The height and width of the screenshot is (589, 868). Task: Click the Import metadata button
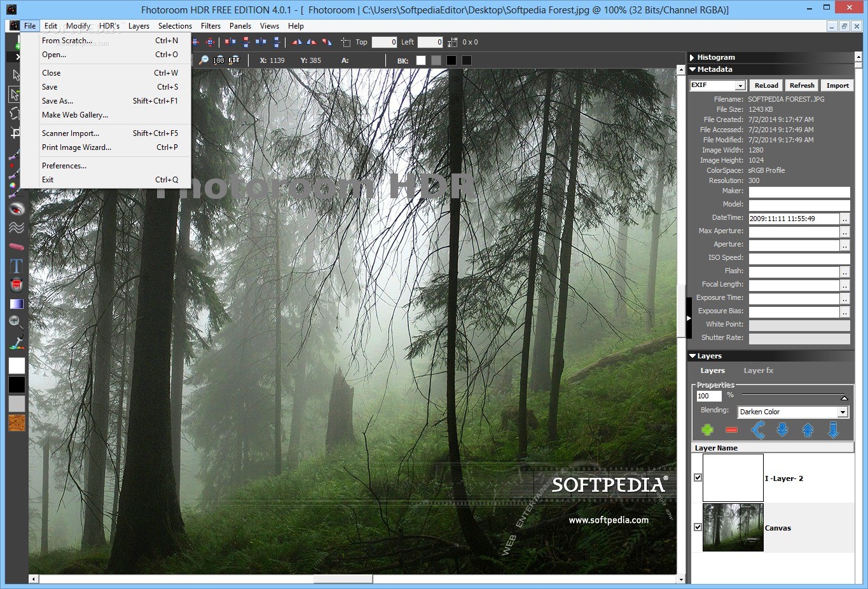(x=837, y=85)
